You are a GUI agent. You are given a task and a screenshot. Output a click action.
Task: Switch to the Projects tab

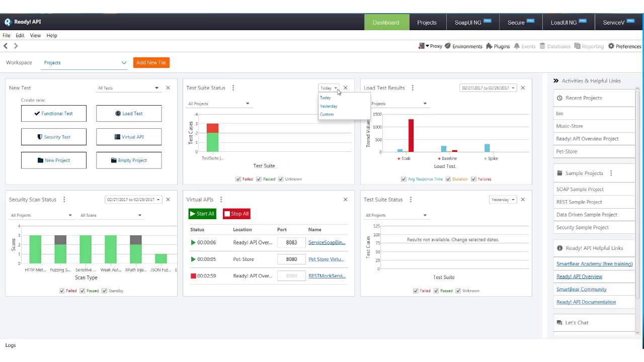[x=427, y=23]
